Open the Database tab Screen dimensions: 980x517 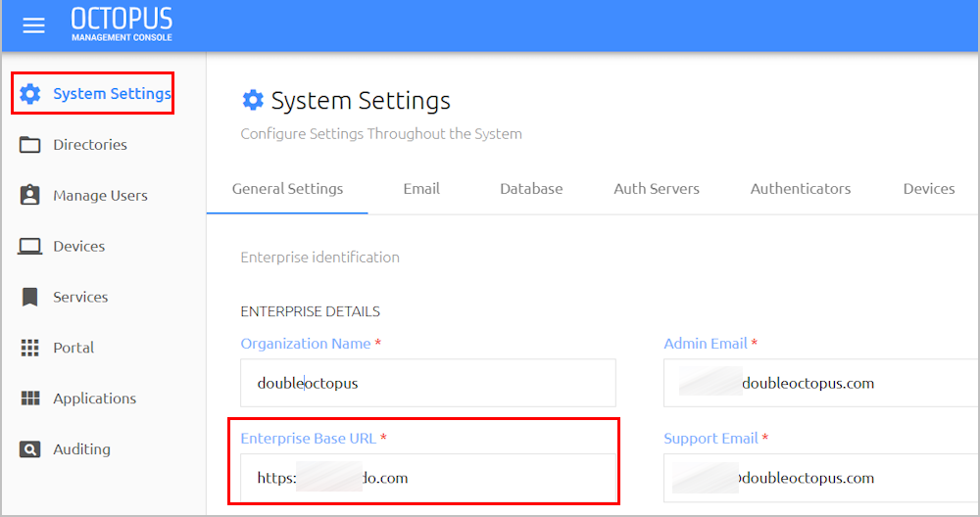pos(531,189)
